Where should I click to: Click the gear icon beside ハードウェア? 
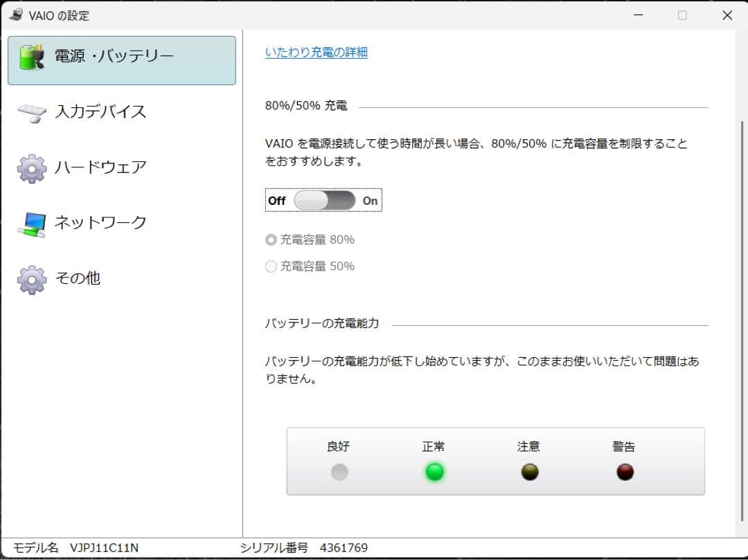31,168
